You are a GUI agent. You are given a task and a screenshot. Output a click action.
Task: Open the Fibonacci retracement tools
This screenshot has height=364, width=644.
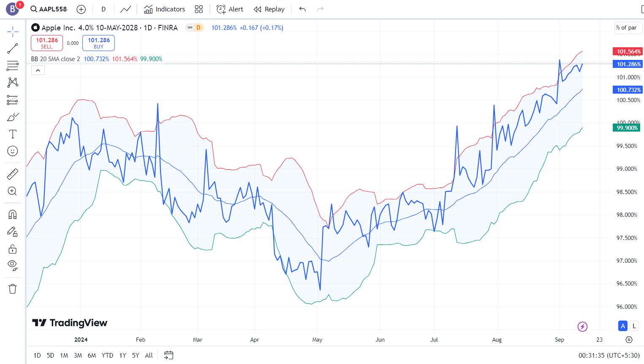pyautogui.click(x=13, y=66)
